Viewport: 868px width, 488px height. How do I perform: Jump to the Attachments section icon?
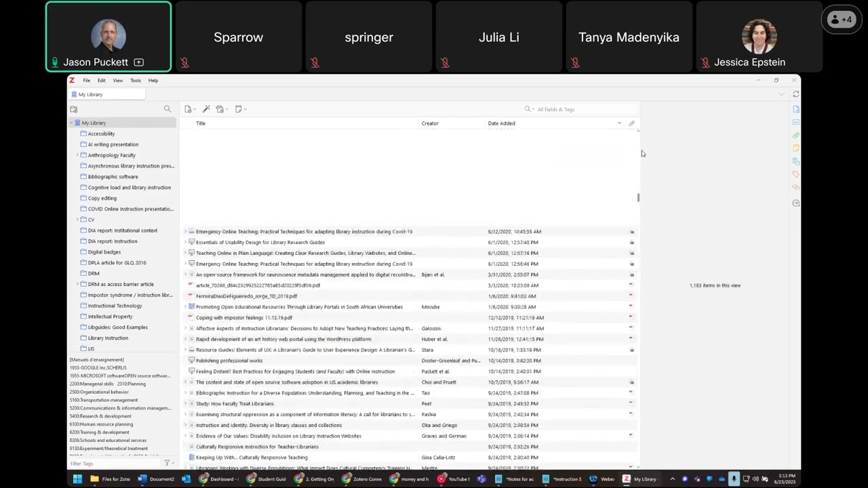coord(796,136)
